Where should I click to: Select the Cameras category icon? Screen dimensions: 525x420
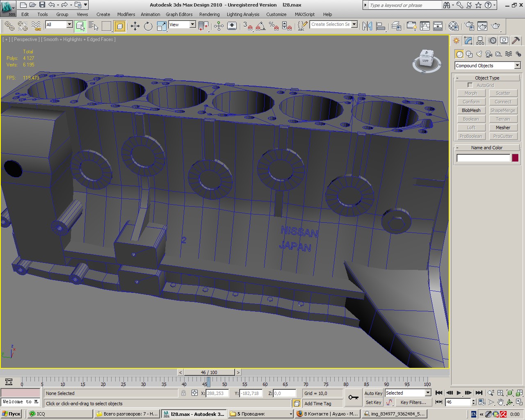tap(489, 54)
